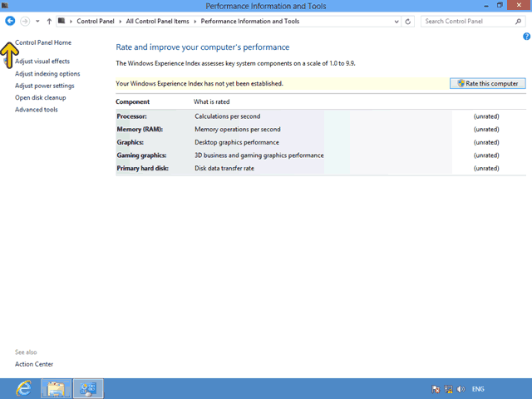Screen dimensions: 532x399
Task: Refresh the page with the refresh icon
Action: tap(408, 22)
